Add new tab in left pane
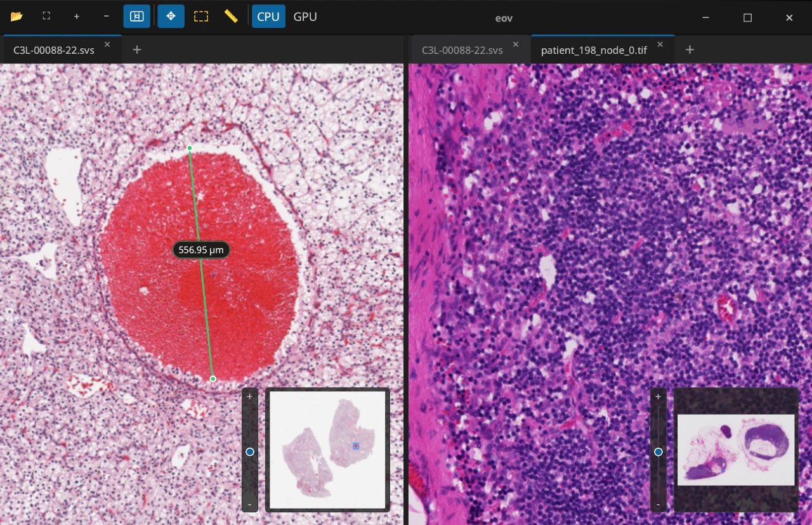Viewport: 812px width, 525px height. coord(137,50)
